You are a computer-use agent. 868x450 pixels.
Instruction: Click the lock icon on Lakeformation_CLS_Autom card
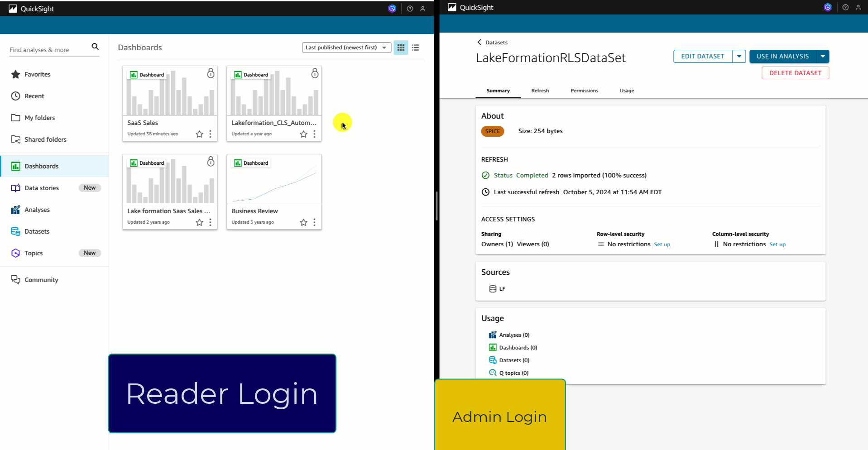[315, 73]
